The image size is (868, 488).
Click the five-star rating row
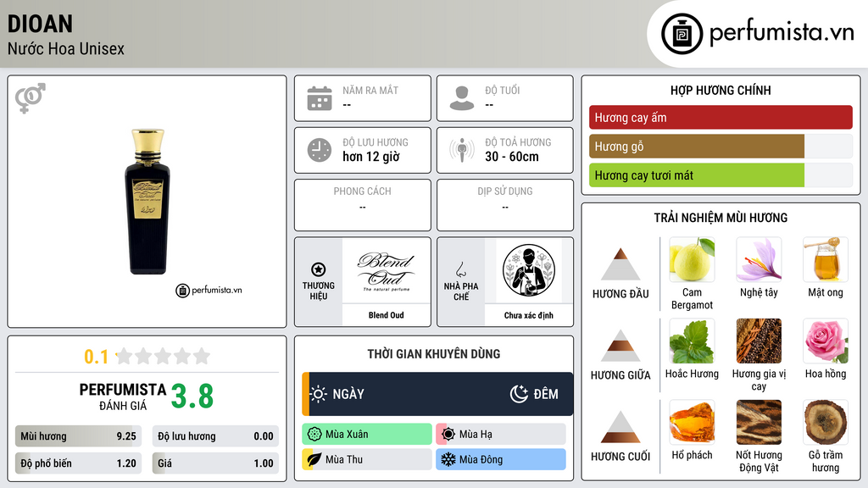click(163, 356)
